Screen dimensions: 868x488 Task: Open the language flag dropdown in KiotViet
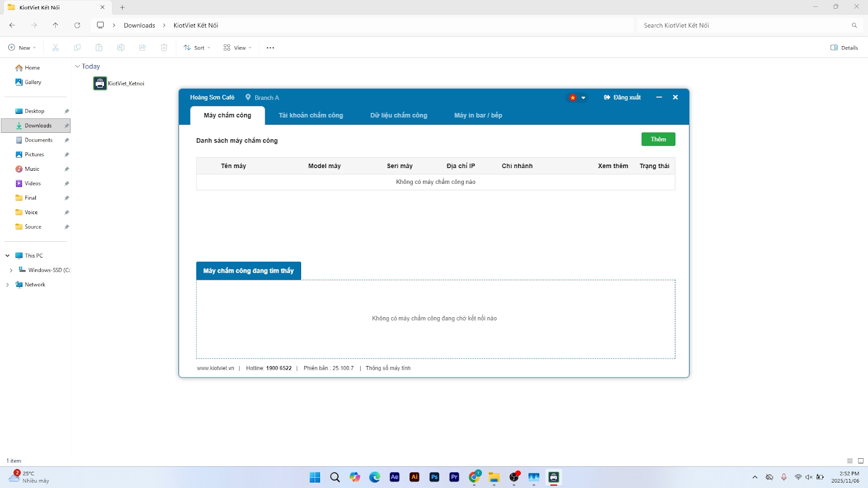(x=577, y=98)
